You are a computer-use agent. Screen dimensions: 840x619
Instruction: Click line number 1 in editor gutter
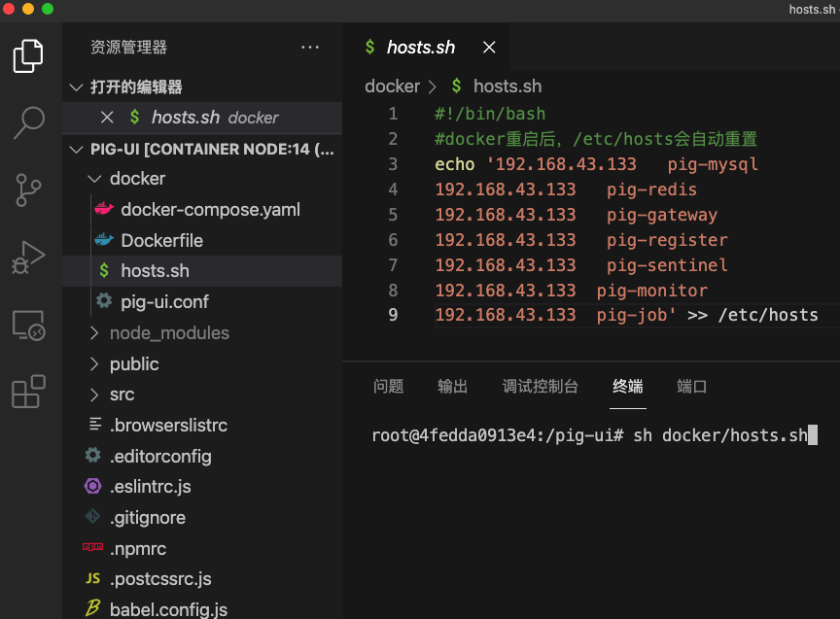click(393, 114)
